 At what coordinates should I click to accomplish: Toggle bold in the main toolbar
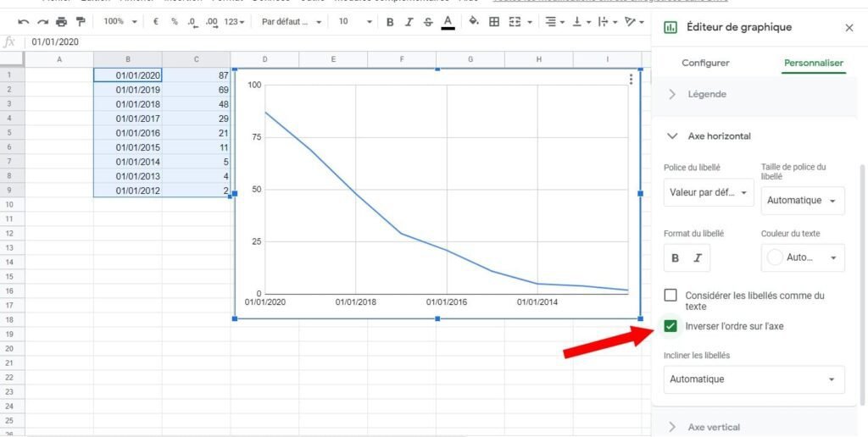tap(390, 22)
